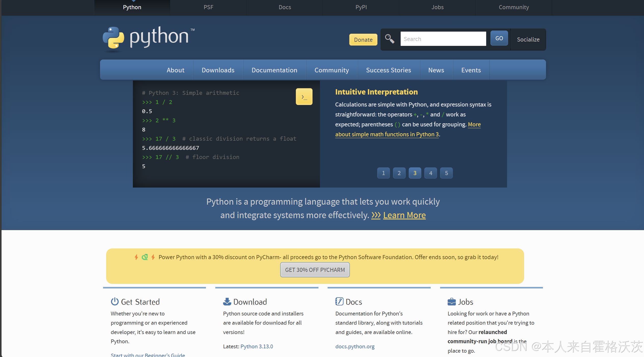Click the Download arrow icon

pos(227,301)
